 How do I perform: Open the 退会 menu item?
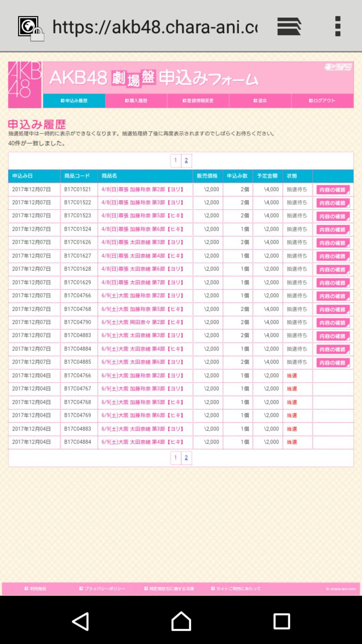(x=260, y=101)
